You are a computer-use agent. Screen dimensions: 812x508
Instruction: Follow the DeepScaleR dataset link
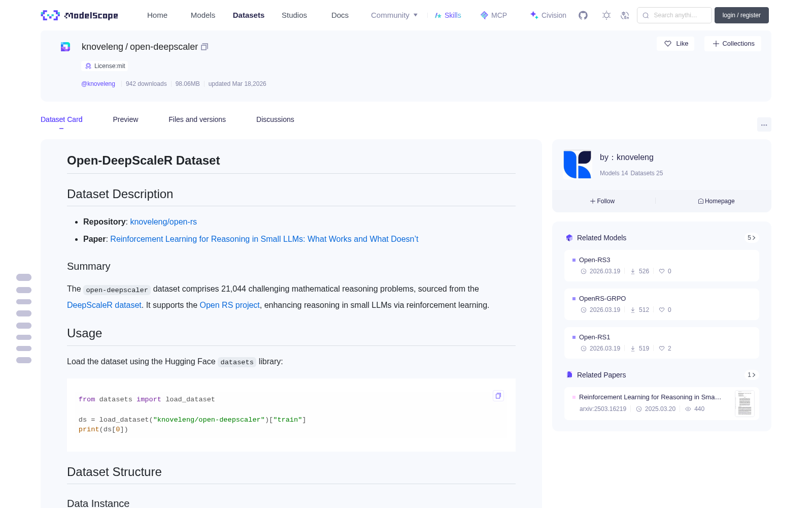pyautogui.click(x=104, y=305)
